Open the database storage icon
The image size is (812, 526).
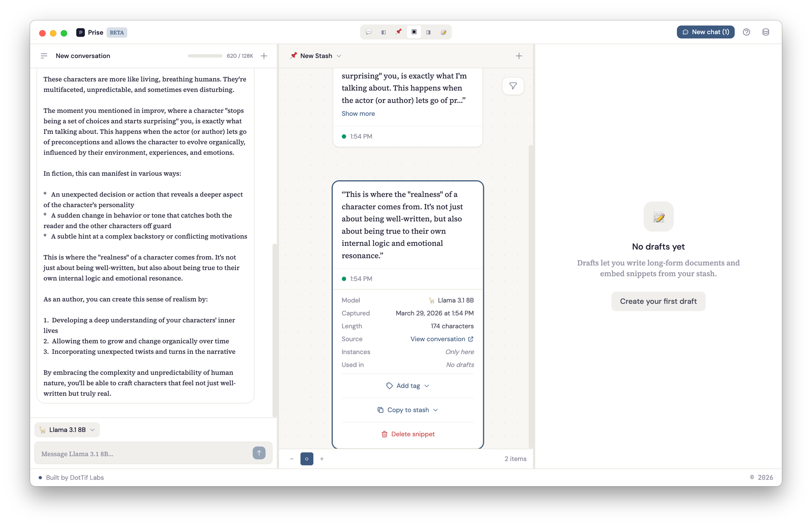click(766, 32)
